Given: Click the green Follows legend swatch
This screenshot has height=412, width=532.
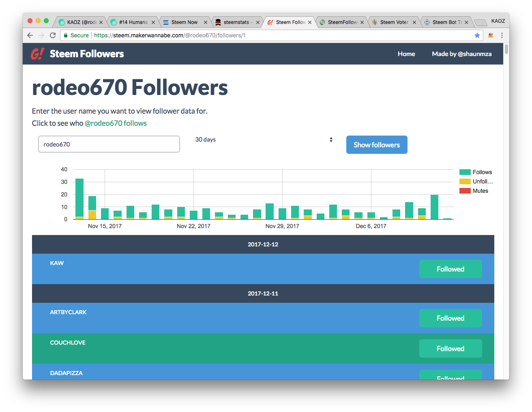Looking at the screenshot, I should 465,172.
